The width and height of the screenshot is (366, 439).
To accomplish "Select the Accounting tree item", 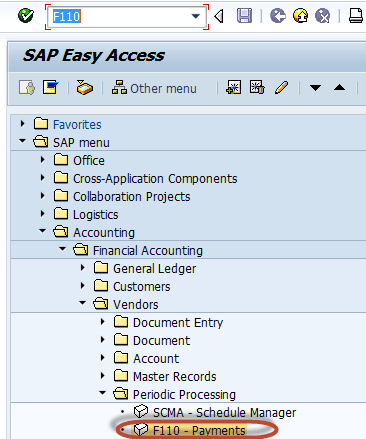I will [104, 233].
